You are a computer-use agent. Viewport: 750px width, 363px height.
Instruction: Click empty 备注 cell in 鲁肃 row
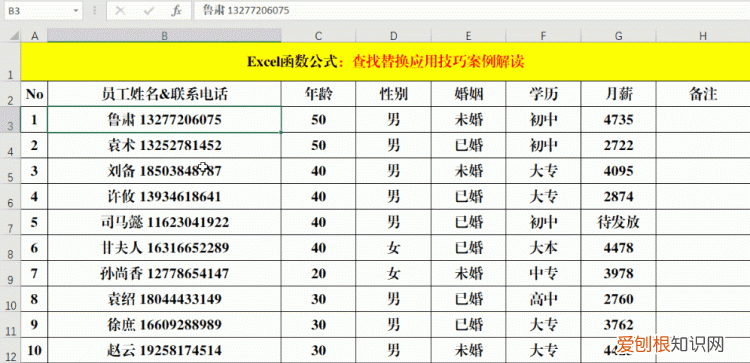point(703,120)
